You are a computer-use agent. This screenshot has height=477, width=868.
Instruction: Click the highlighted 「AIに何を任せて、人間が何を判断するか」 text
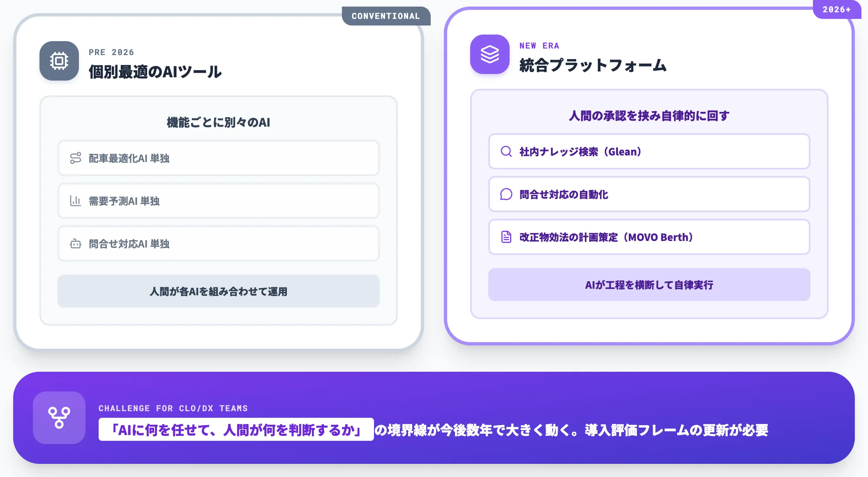(236, 430)
